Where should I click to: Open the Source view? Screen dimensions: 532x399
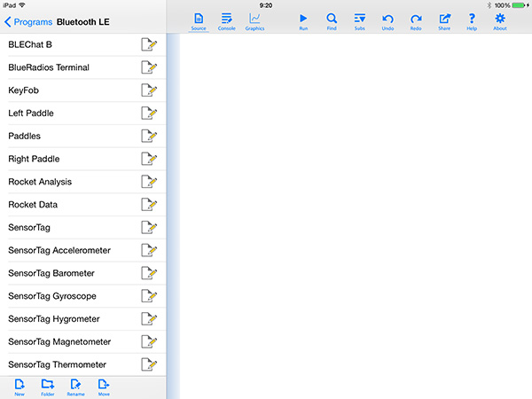click(x=199, y=22)
